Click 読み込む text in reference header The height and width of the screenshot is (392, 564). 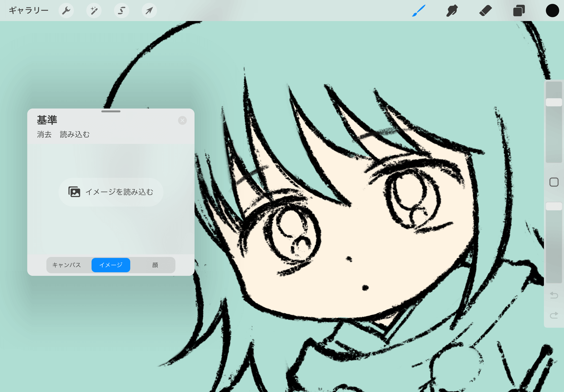pos(75,134)
